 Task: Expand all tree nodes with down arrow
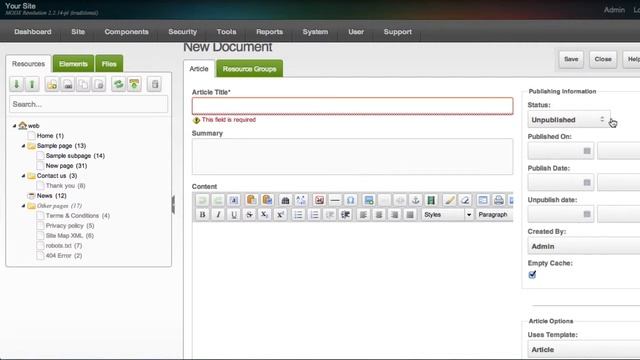click(17, 84)
